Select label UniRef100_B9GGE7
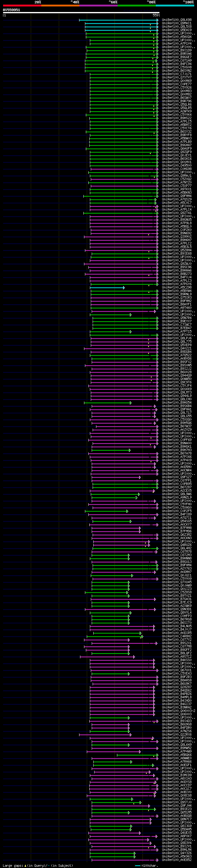 [176, 57]
